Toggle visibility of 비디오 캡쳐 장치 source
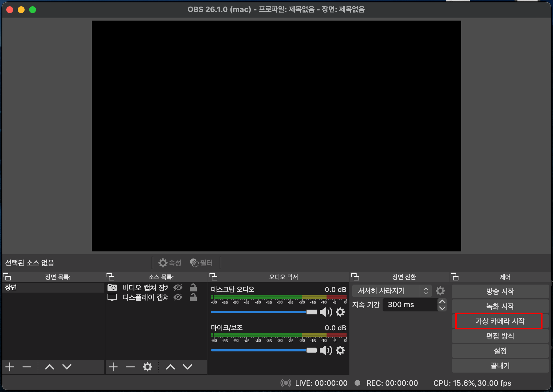Image resolution: width=553 pixels, height=392 pixels. coord(178,287)
